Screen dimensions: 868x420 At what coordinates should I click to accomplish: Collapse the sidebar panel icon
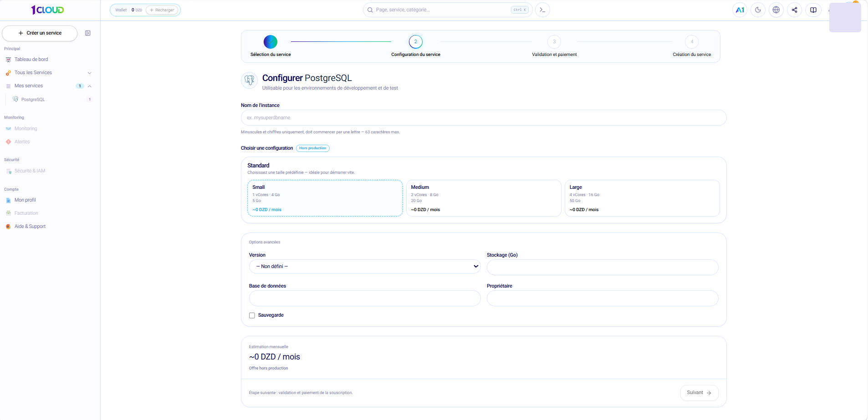pos(88,33)
